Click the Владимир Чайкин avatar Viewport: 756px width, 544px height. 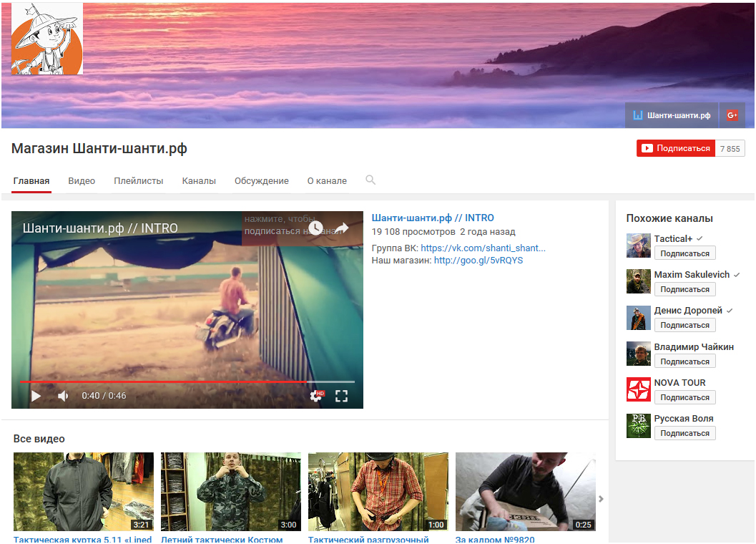[x=639, y=354]
